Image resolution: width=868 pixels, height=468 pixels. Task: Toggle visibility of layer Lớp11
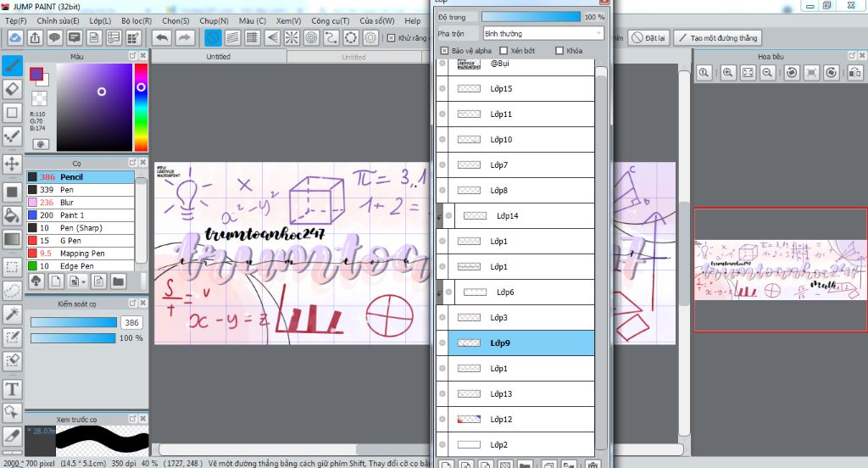(442, 114)
